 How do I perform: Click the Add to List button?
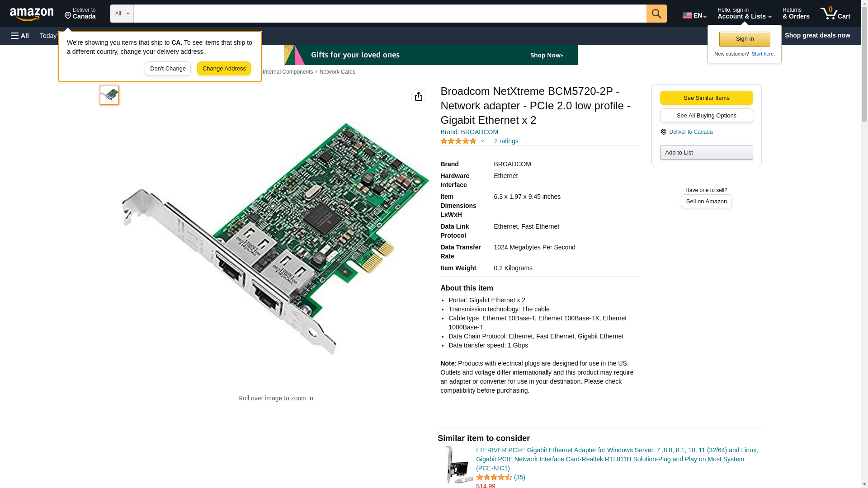pos(706,153)
